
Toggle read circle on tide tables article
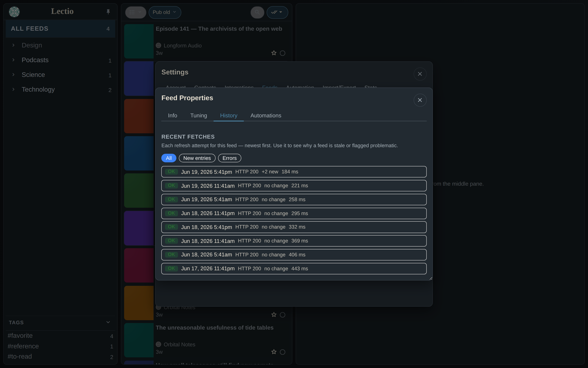(282, 352)
